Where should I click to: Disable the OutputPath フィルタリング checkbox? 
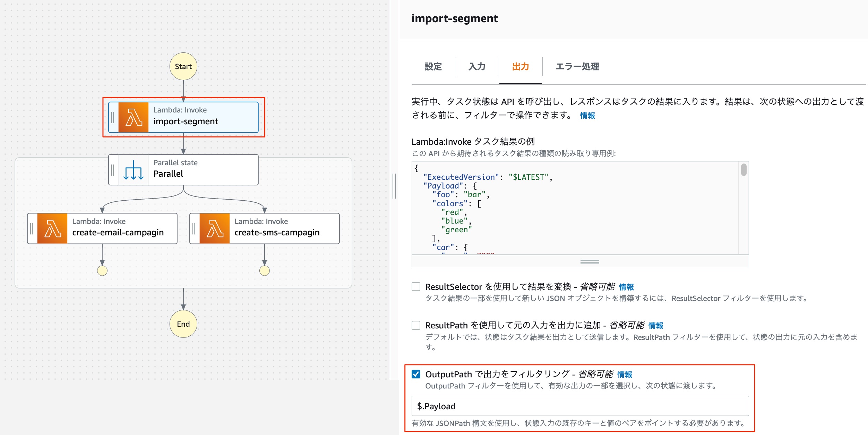[x=415, y=374]
